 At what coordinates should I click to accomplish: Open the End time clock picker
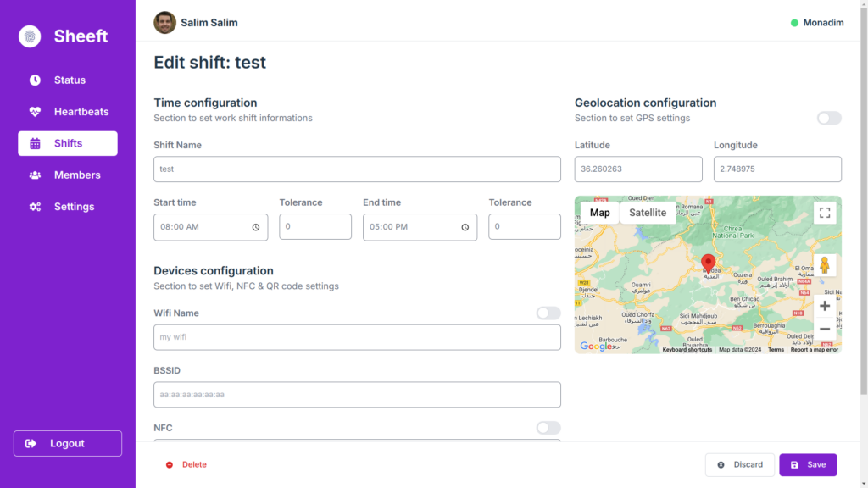coord(465,227)
